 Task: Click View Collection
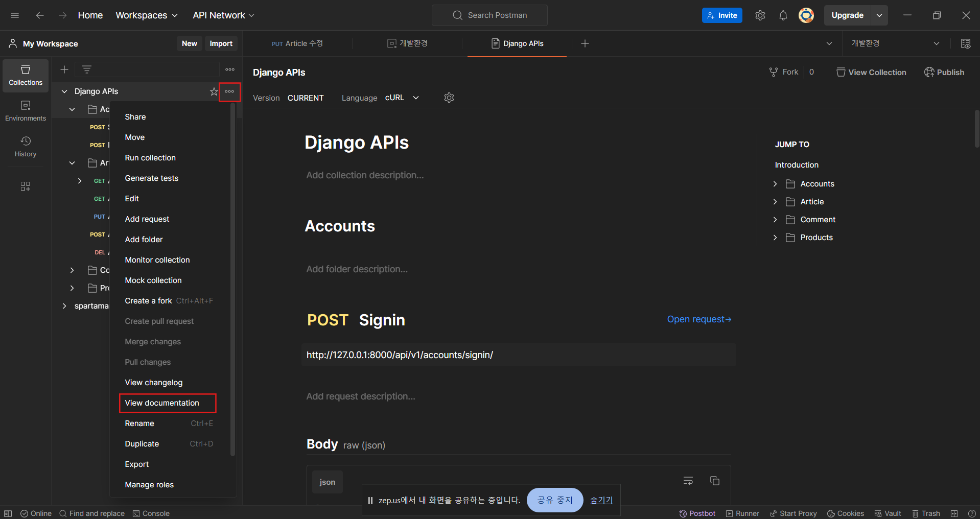coord(872,73)
